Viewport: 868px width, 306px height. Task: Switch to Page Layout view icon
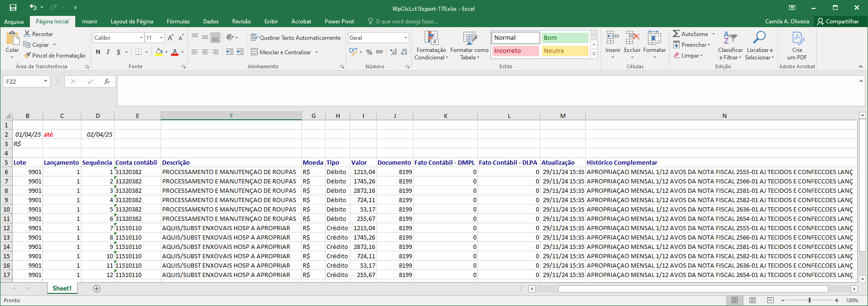[x=752, y=300]
